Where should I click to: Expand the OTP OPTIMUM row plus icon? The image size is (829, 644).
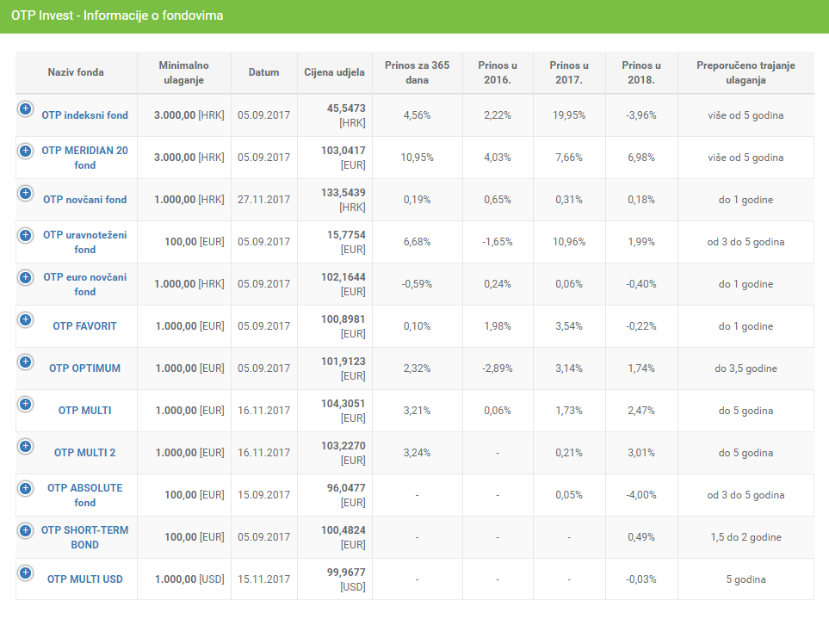(25, 362)
